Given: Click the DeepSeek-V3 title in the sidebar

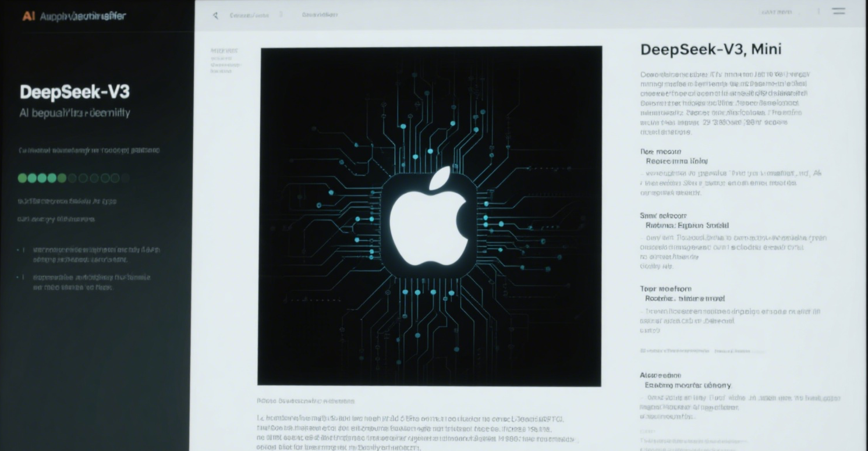Looking at the screenshot, I should (x=75, y=92).
